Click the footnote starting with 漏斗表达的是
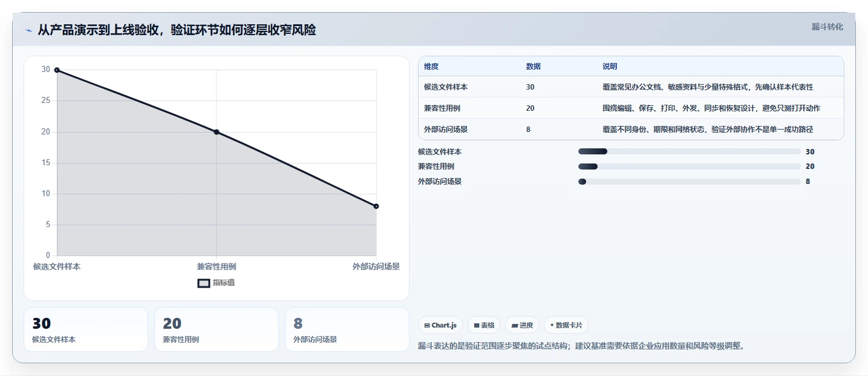The width and height of the screenshot is (868, 376). pos(581,346)
